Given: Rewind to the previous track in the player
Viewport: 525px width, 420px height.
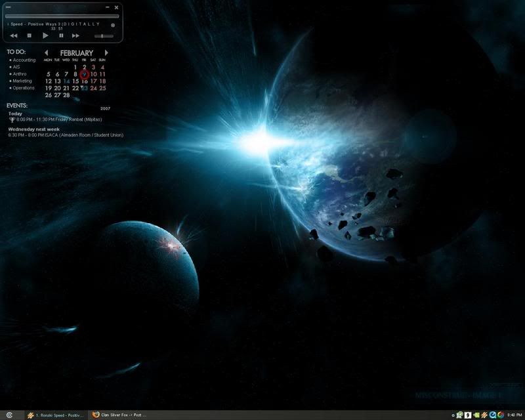Looking at the screenshot, I should 14,35.
